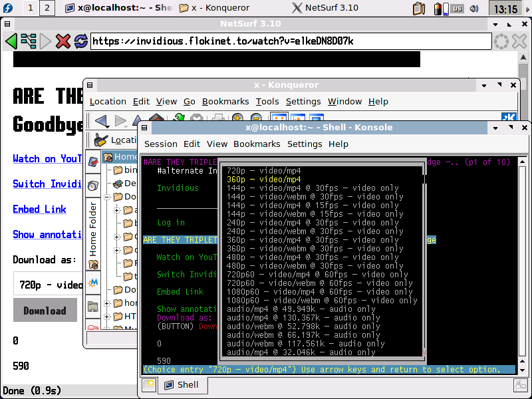Click Konqueror back arrow in toolbar

[x=101, y=120]
